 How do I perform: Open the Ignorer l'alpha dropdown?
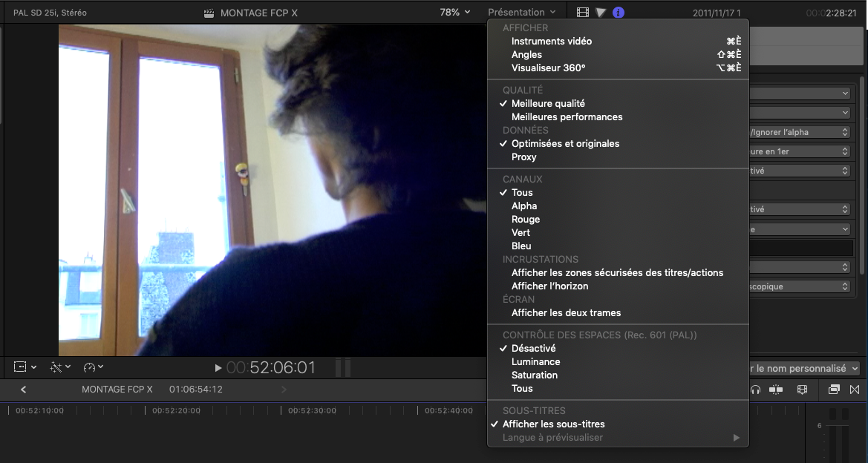click(x=800, y=132)
